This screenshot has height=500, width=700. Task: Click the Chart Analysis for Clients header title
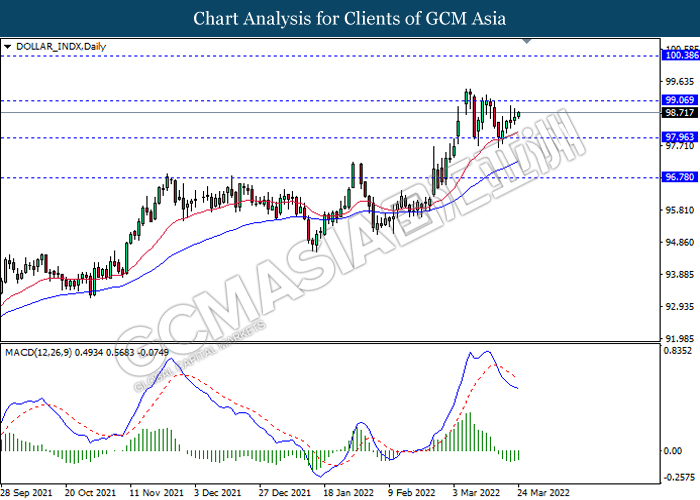pyautogui.click(x=350, y=19)
